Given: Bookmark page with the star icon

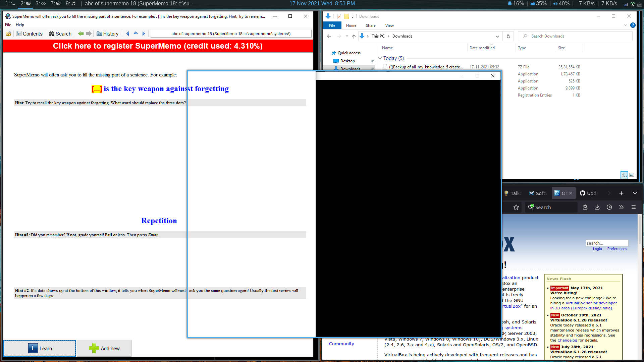Looking at the screenshot, I should 516,207.
